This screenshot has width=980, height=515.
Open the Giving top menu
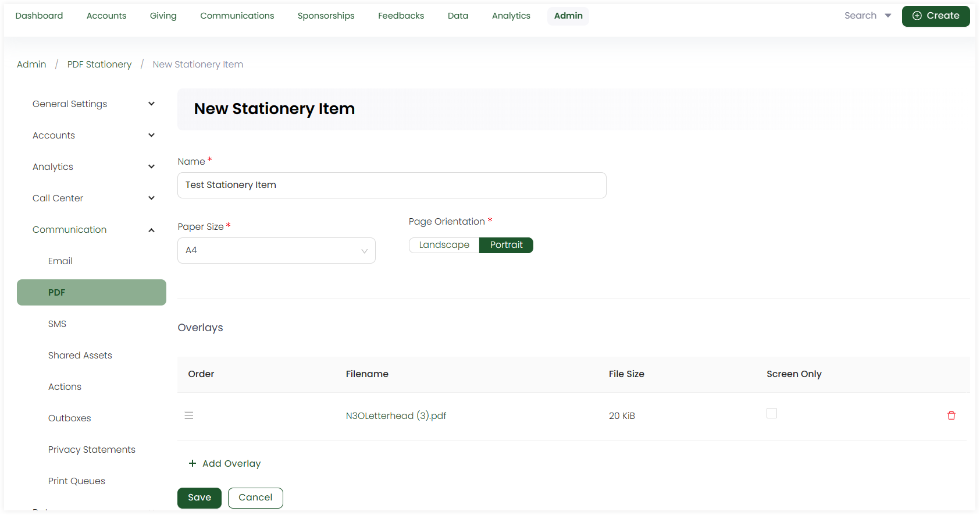(x=163, y=16)
